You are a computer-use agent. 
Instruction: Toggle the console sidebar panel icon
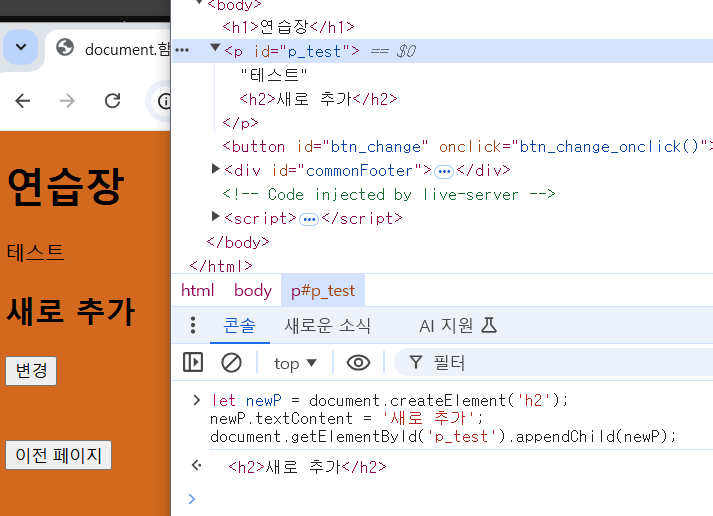193,362
